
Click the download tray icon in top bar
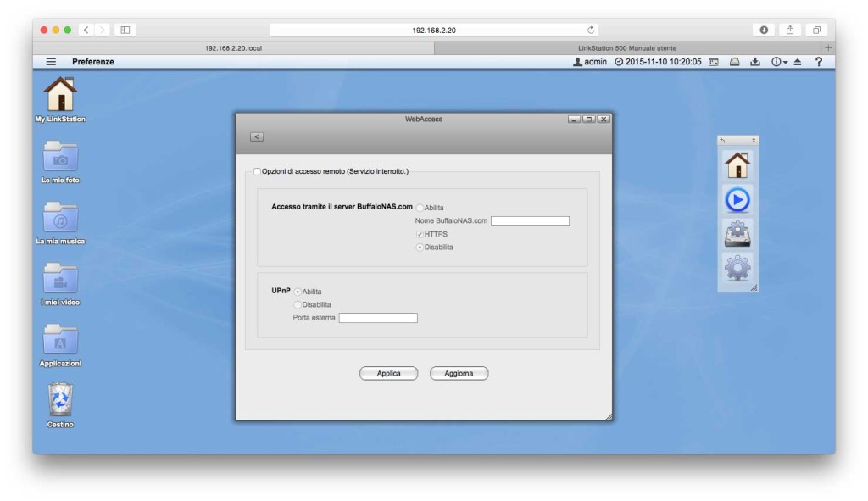755,62
